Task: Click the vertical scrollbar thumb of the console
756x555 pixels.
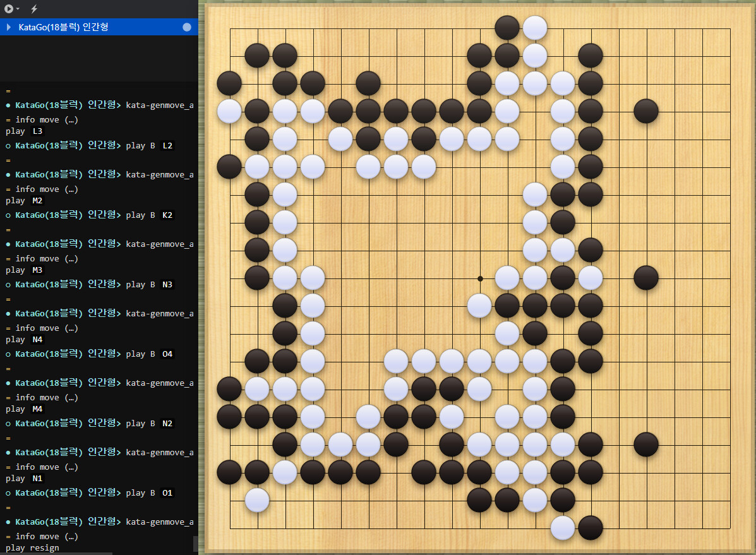Action: click(x=195, y=544)
